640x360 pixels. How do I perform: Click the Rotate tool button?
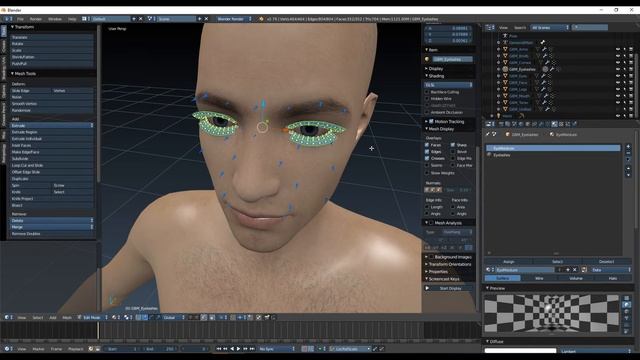pyautogui.click(x=51, y=44)
